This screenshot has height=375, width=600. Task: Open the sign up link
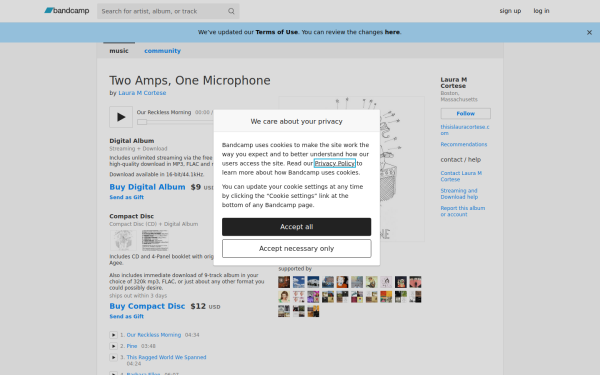510,11
